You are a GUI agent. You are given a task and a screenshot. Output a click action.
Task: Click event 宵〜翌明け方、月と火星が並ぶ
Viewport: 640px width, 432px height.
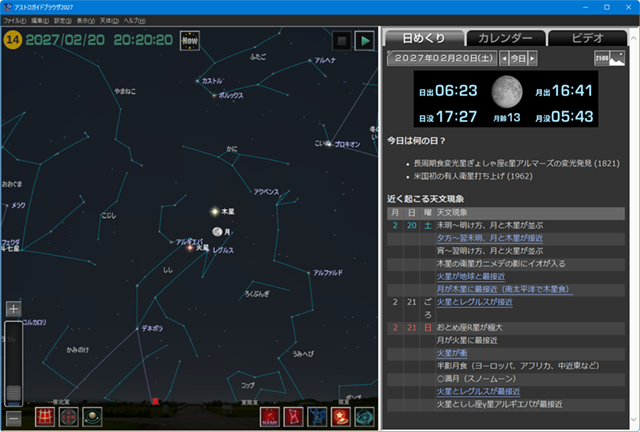coord(490,251)
